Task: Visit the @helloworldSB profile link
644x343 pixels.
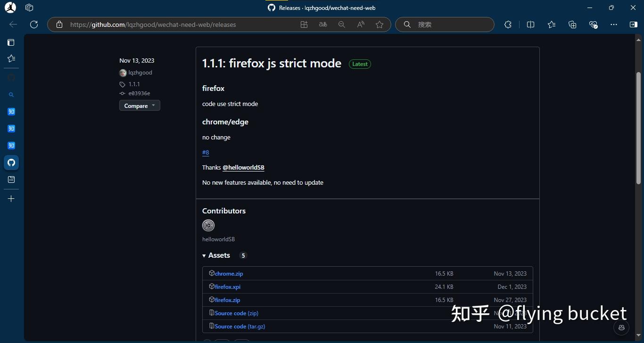Action: 244,167
